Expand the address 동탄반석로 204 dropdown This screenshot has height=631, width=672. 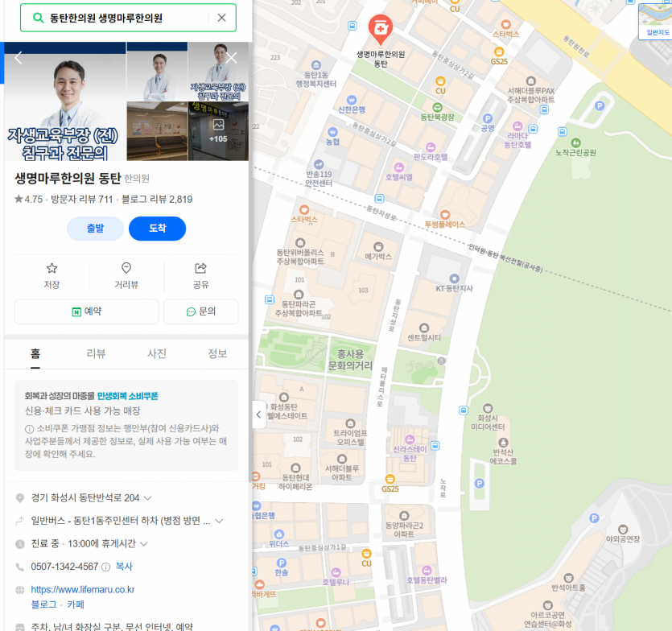(x=148, y=498)
